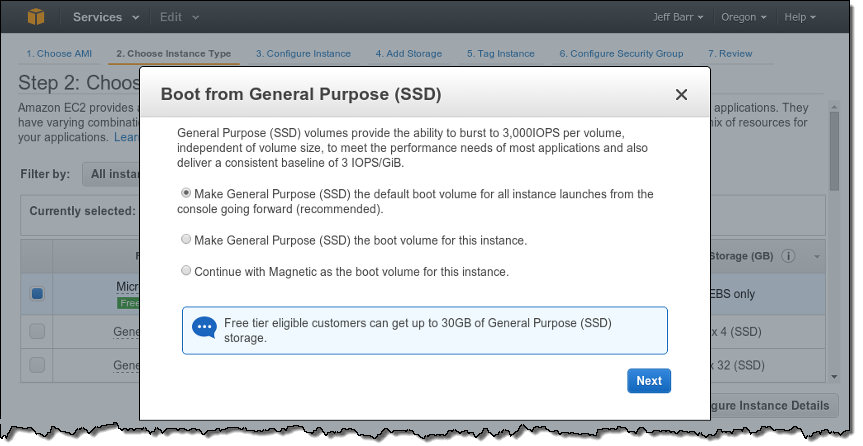This screenshot has height=446, width=863.
Task: Close the Boot from General Purpose dialog
Action: [x=681, y=95]
